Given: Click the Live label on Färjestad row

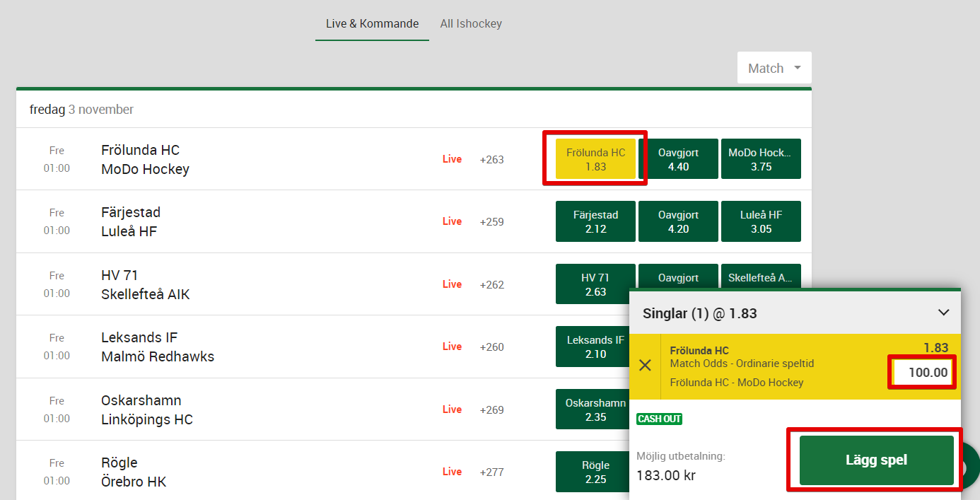Looking at the screenshot, I should 452,221.
